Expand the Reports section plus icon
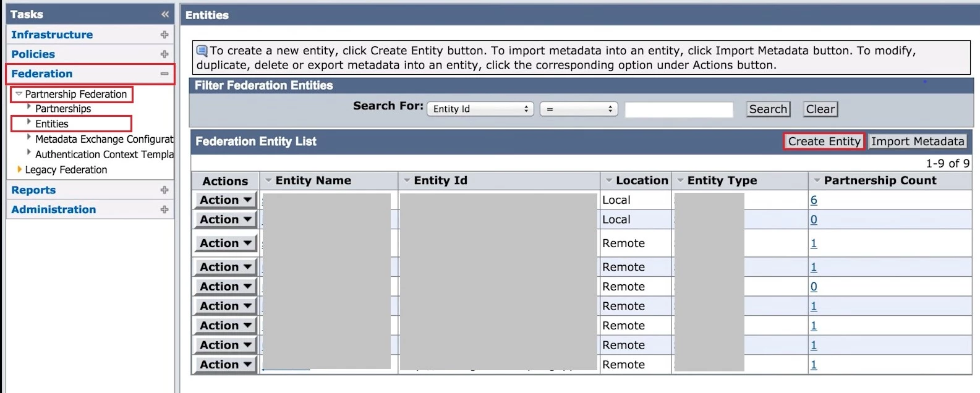The height and width of the screenshot is (393, 980). pyautogui.click(x=164, y=190)
